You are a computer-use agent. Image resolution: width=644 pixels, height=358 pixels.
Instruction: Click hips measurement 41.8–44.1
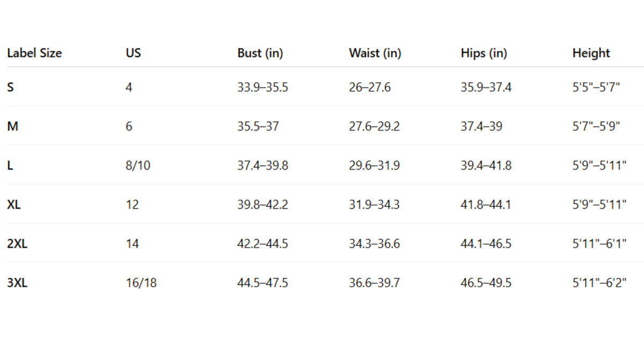coord(486,204)
